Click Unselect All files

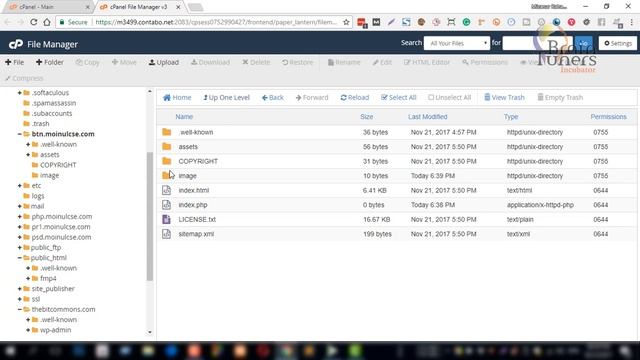pyautogui.click(x=449, y=98)
